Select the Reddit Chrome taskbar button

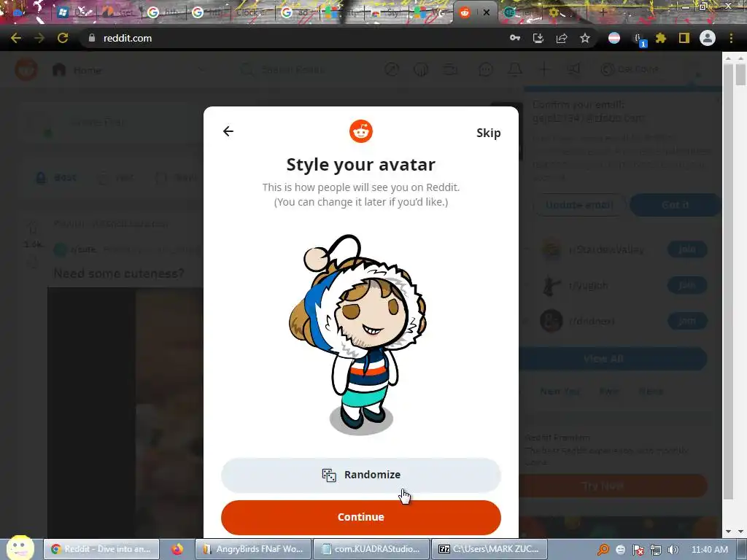tap(102, 549)
